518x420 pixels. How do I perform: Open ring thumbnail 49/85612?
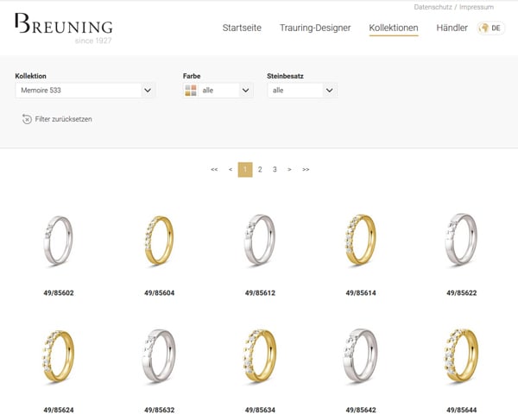(260, 241)
